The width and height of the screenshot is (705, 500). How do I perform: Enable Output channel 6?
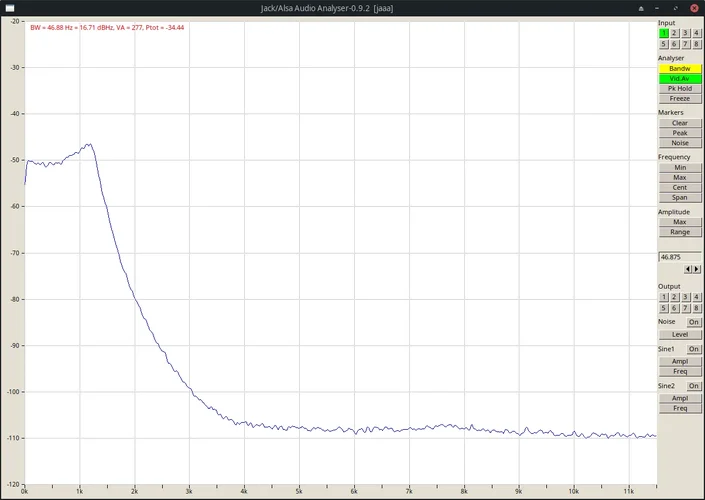tap(674, 308)
